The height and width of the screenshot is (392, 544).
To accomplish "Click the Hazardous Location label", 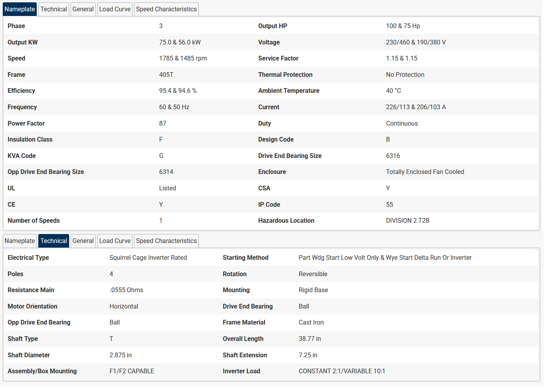I will tap(286, 220).
